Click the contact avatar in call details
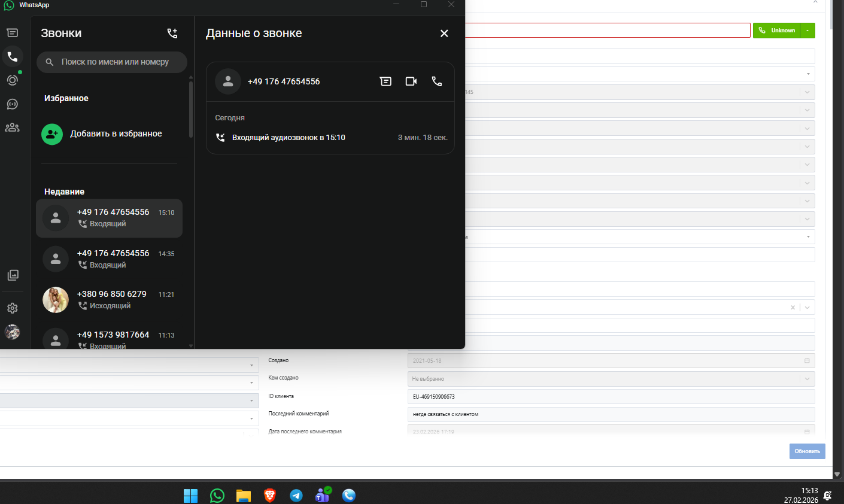The image size is (844, 504). (x=228, y=81)
